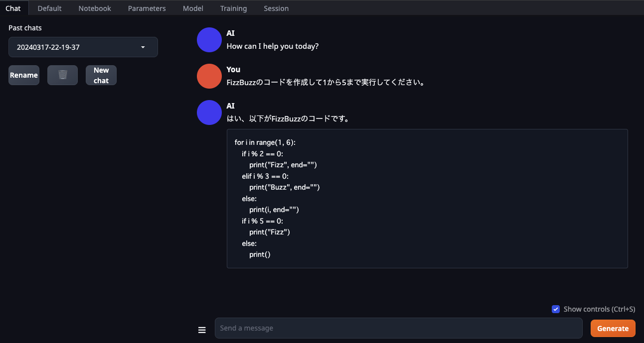The height and width of the screenshot is (343, 644).
Task: Click the Rename button
Action: click(24, 75)
